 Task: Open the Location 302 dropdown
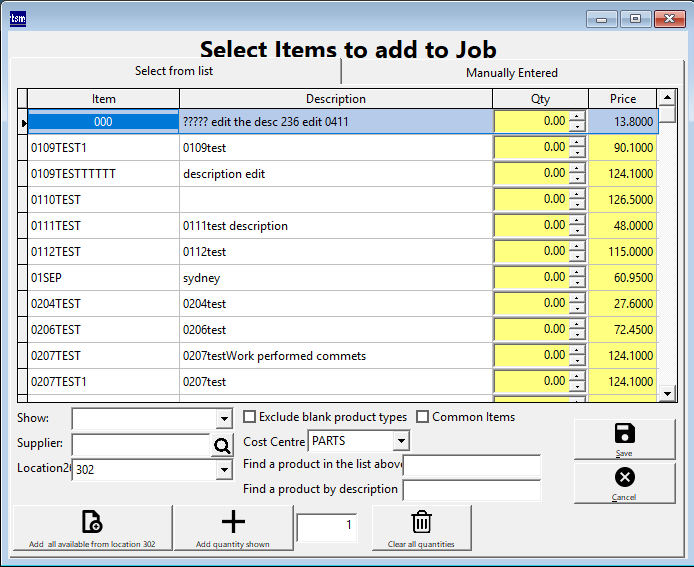click(224, 469)
